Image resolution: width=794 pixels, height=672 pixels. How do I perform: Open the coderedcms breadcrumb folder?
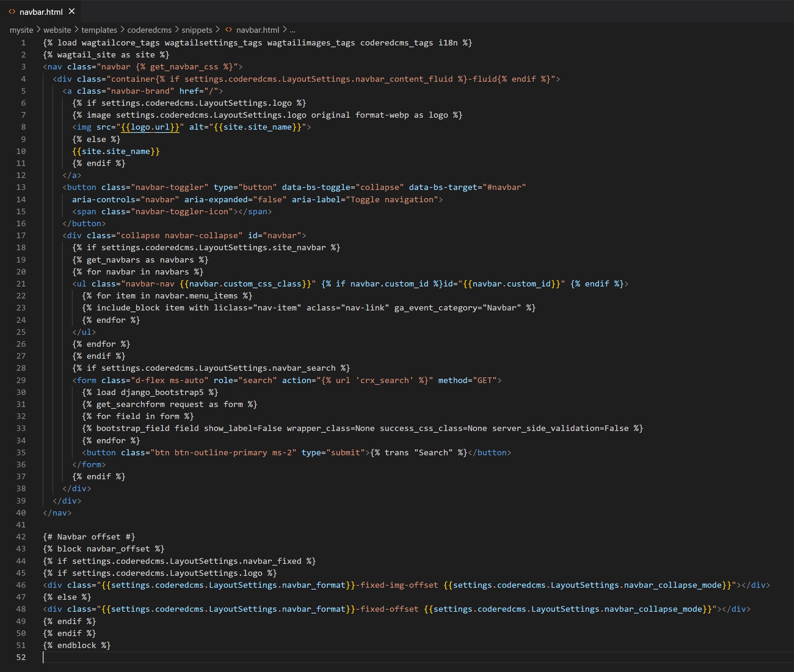click(x=149, y=30)
